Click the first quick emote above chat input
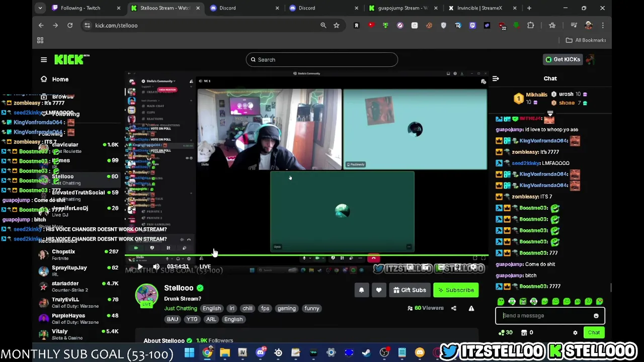This screenshot has width=644, height=362. (501, 302)
